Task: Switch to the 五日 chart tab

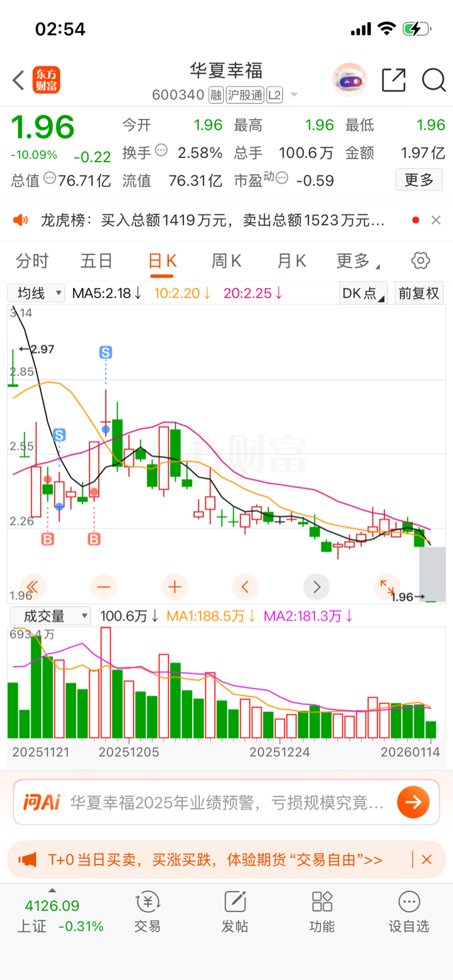Action: point(96,260)
